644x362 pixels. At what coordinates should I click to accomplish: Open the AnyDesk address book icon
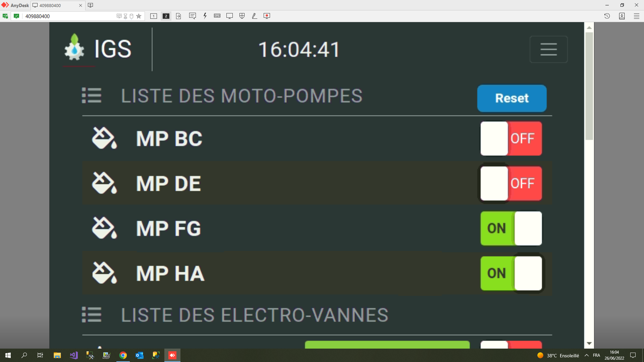pos(622,16)
